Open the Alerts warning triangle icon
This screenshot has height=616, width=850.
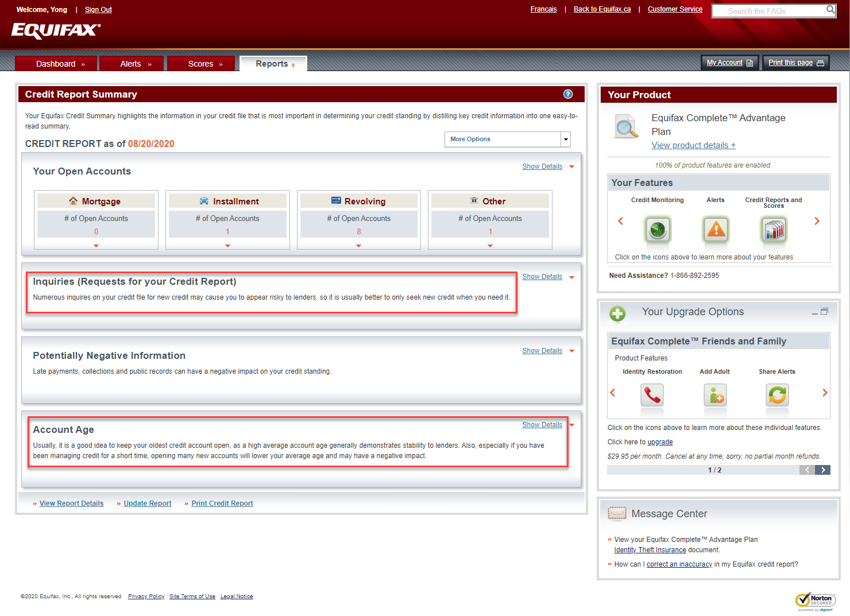tap(716, 230)
